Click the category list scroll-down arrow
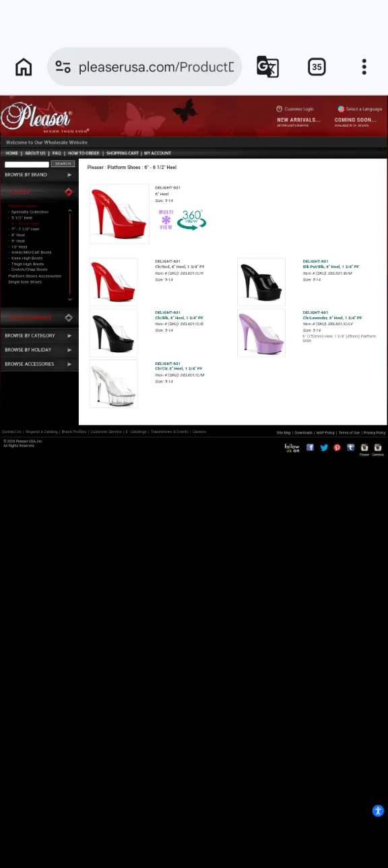The height and width of the screenshot is (868, 388). [69, 299]
